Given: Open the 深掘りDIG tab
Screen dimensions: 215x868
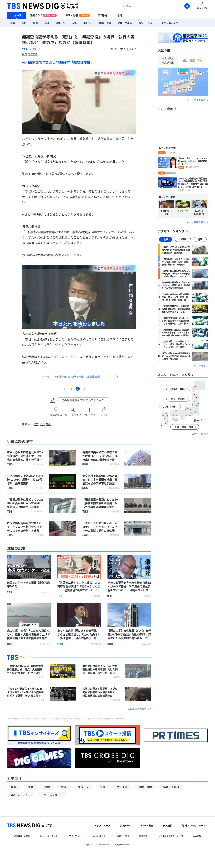Looking at the screenshot, I should 36,15.
